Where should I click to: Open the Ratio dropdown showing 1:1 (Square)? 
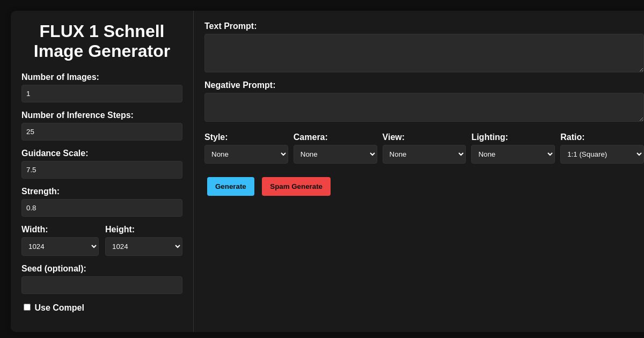(601, 154)
